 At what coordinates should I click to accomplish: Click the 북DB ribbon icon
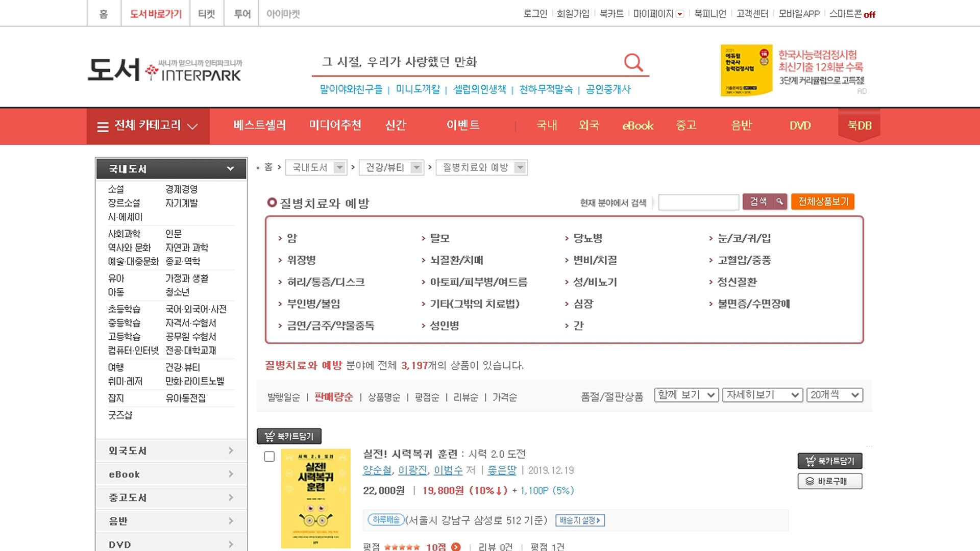pyautogui.click(x=859, y=126)
